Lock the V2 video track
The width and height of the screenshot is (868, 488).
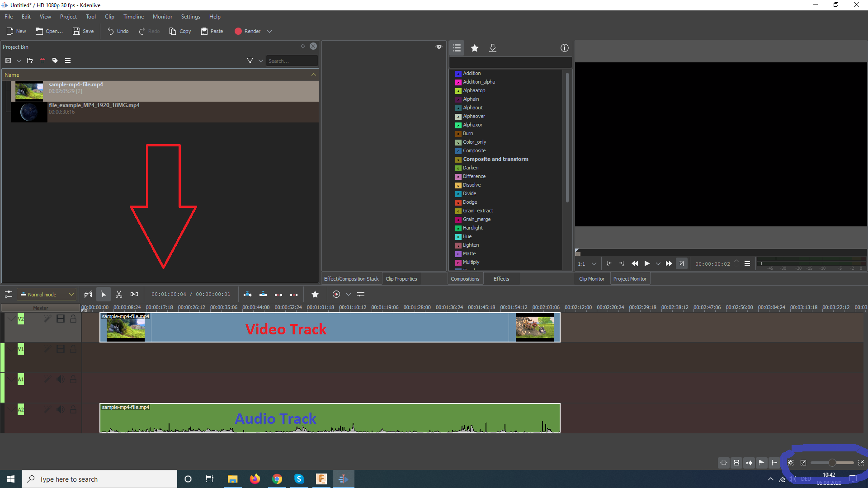(x=73, y=319)
